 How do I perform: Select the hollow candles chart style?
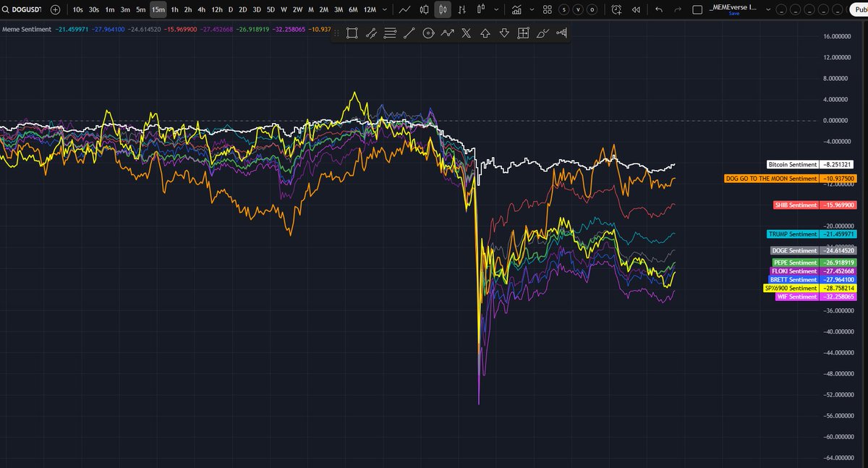(425, 10)
